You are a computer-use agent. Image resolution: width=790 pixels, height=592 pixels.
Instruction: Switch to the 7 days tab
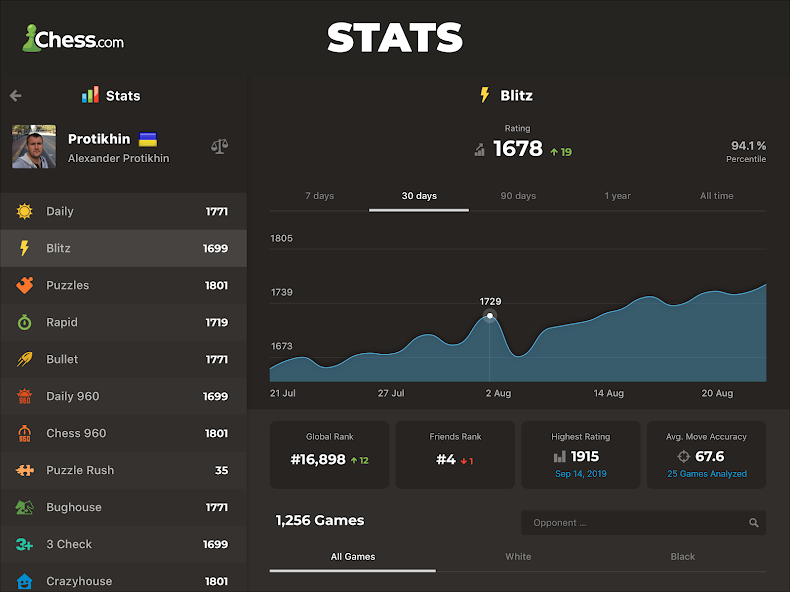[319, 196]
